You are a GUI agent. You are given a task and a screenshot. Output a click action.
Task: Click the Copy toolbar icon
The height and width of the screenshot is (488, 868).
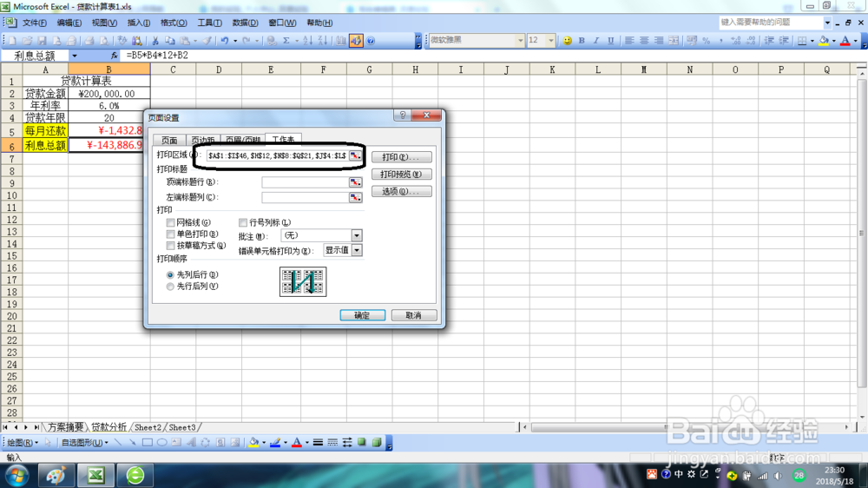click(170, 41)
